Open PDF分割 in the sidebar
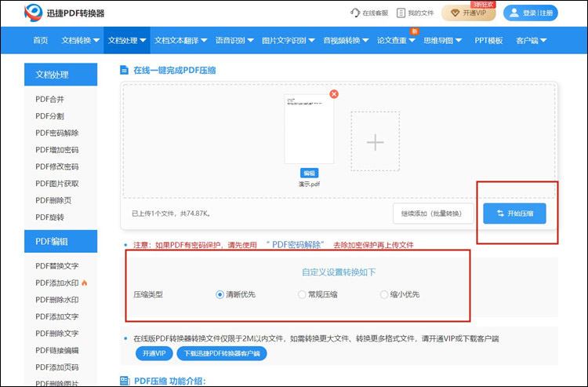This screenshot has height=387, width=588. pos(50,116)
